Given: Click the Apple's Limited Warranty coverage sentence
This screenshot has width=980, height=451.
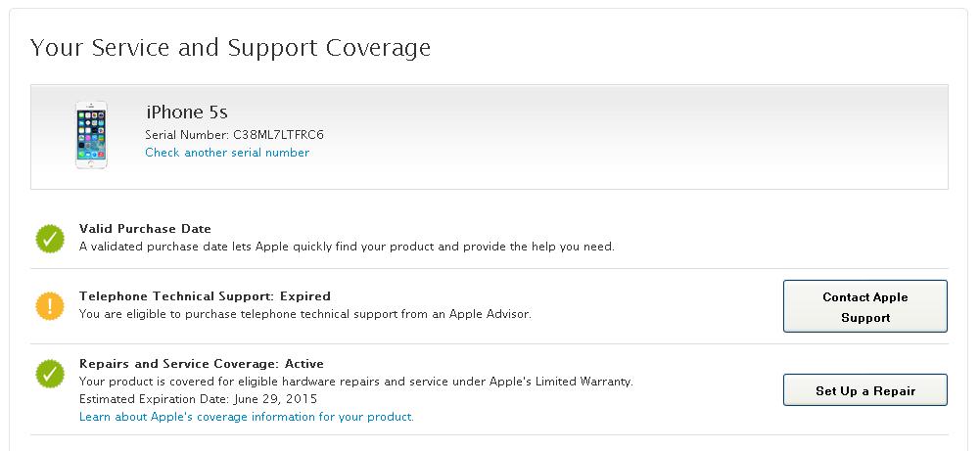Looking at the screenshot, I should (x=355, y=382).
